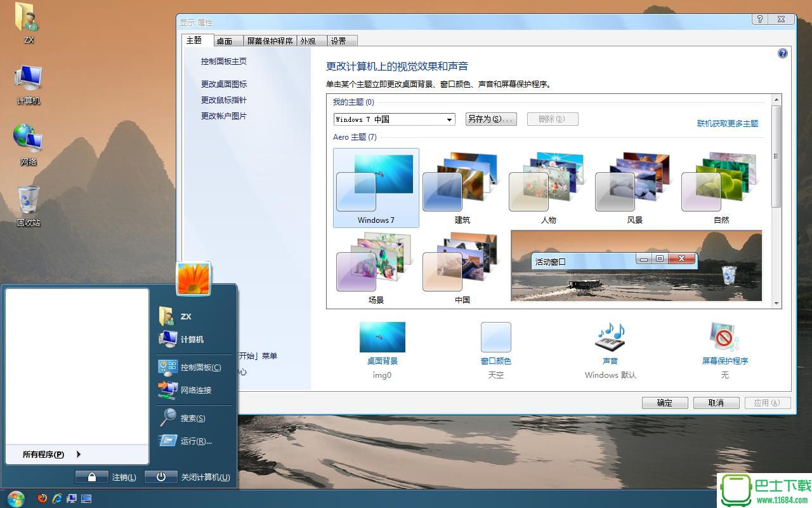The width and height of the screenshot is (812, 508).
Task: Click the Windows Start orb
Action: (x=15, y=498)
